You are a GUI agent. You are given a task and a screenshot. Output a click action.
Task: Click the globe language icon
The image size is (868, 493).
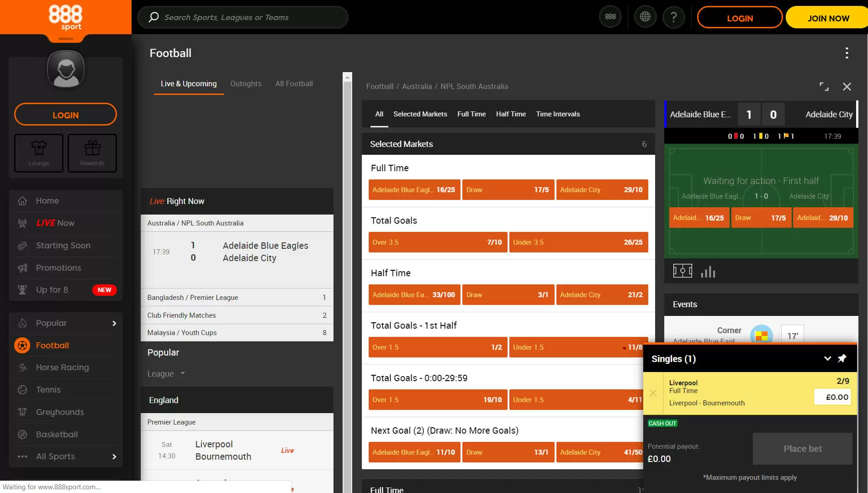click(x=645, y=17)
